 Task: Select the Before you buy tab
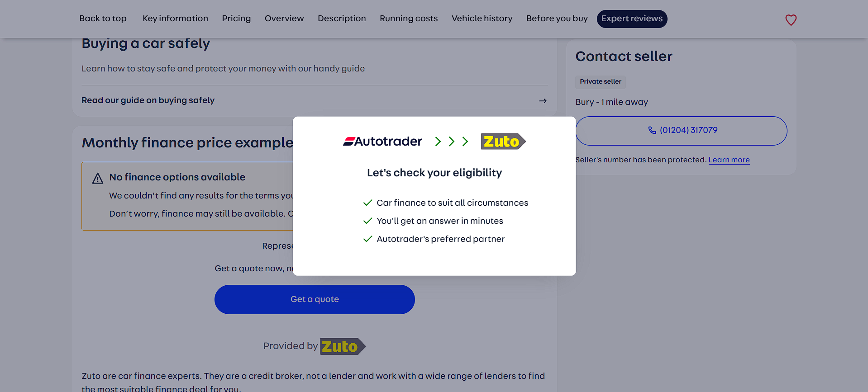[557, 19]
